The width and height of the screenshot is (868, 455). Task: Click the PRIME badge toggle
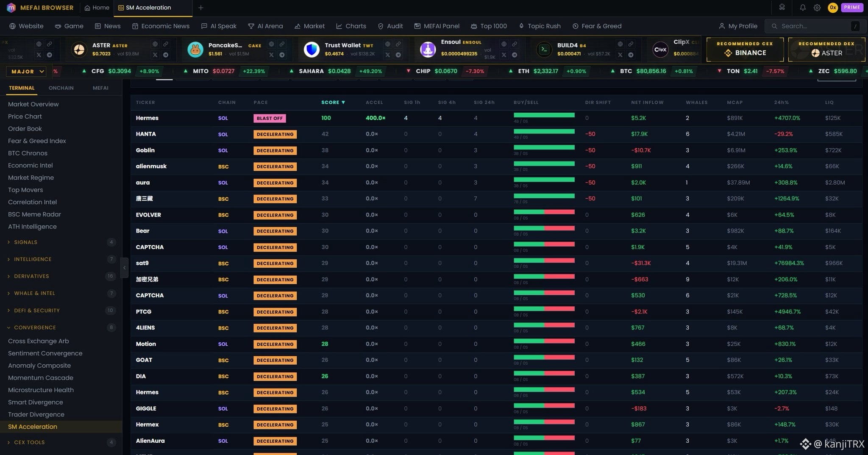coord(852,8)
